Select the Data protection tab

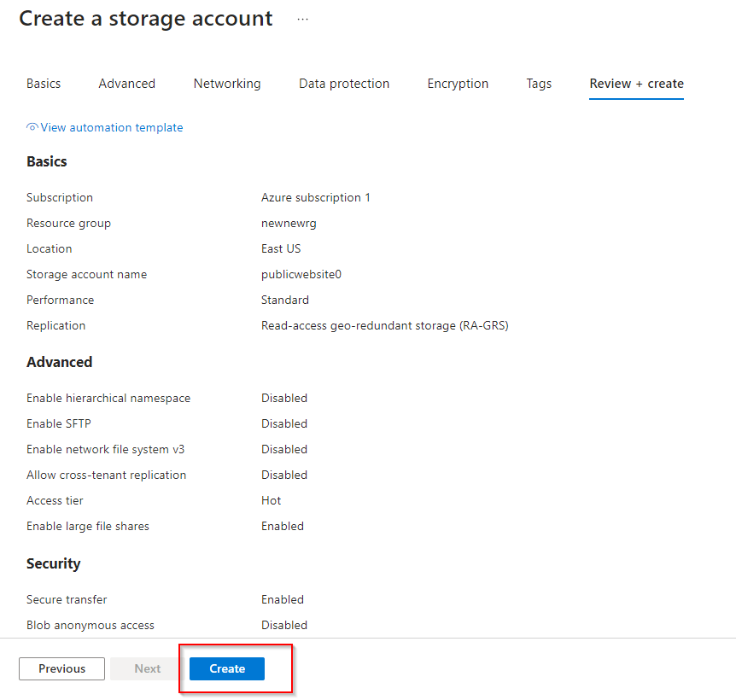click(x=344, y=84)
